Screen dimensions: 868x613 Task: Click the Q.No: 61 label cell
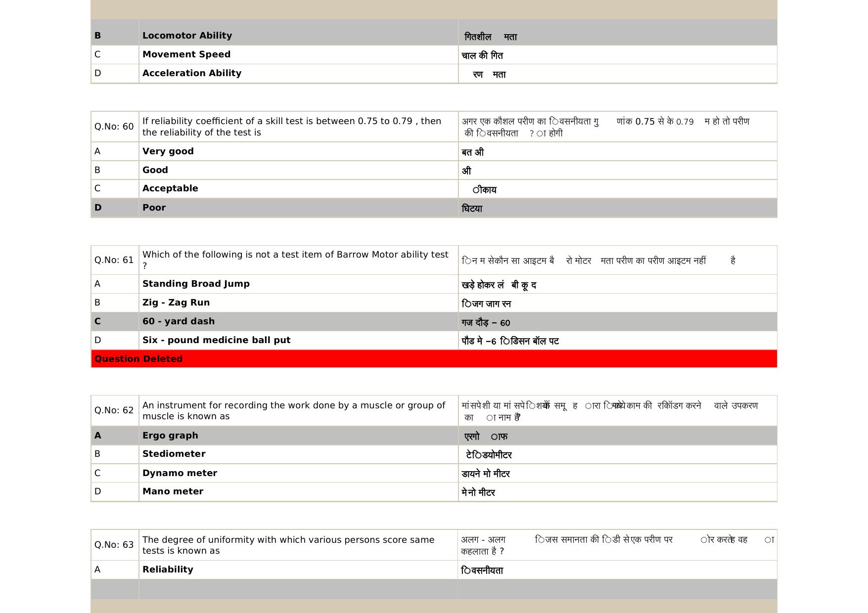click(114, 260)
